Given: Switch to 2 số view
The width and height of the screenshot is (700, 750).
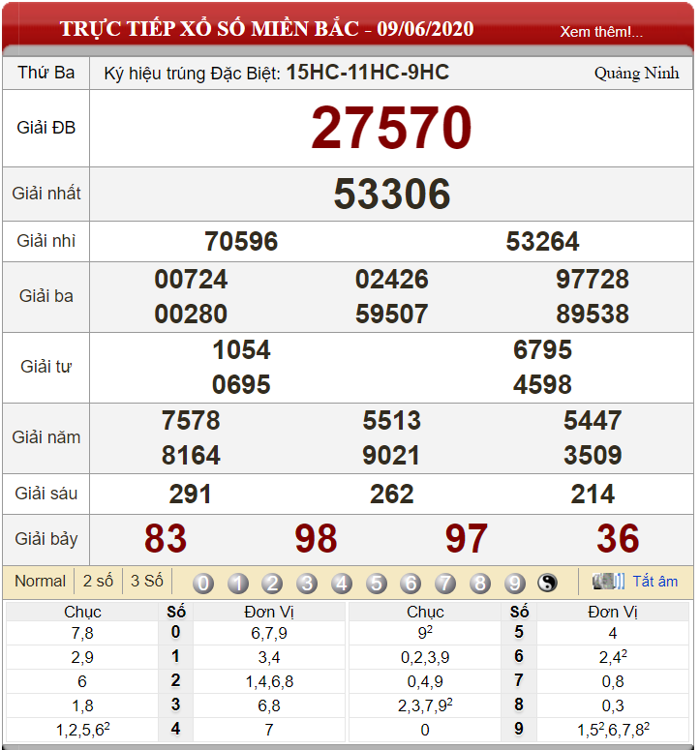Looking at the screenshot, I should [x=98, y=582].
